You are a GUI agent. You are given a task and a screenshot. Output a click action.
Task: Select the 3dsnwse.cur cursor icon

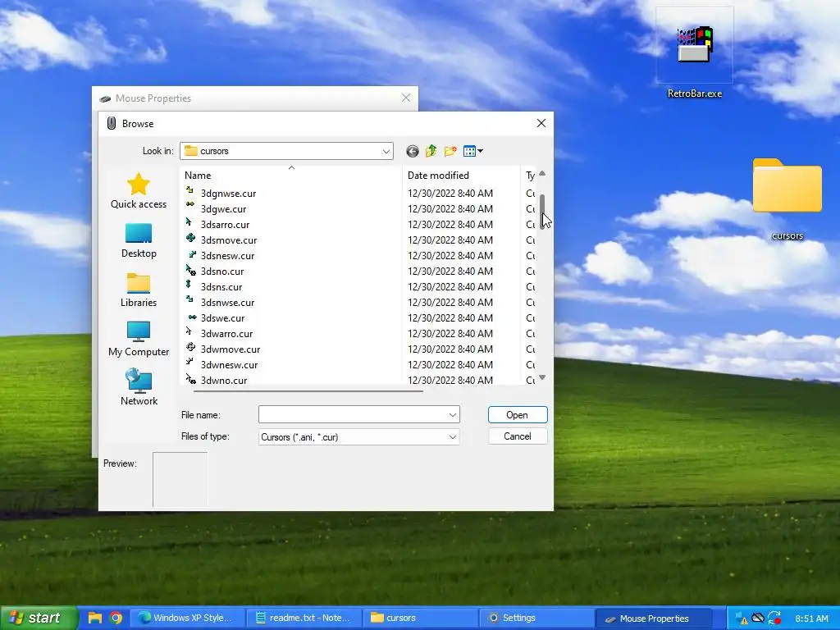tap(189, 299)
